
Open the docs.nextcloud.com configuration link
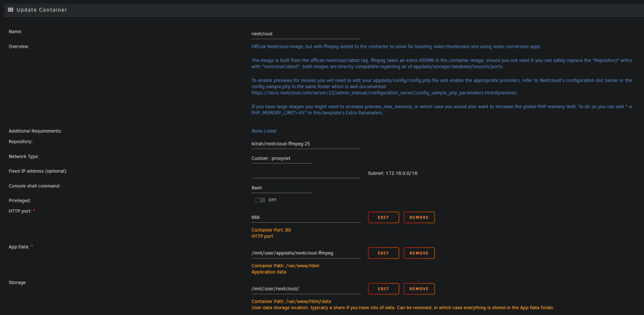384,93
